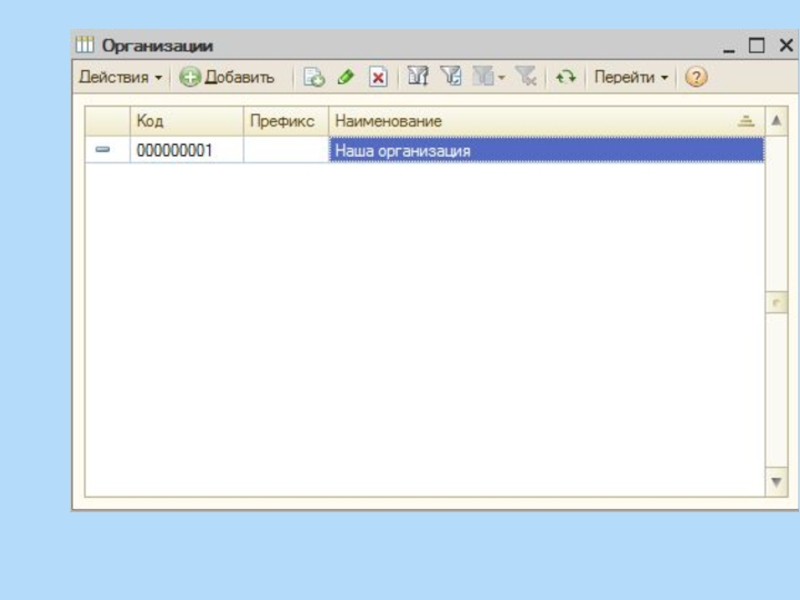Click the disable filter icon
This screenshot has width=800, height=600.
pos(526,77)
